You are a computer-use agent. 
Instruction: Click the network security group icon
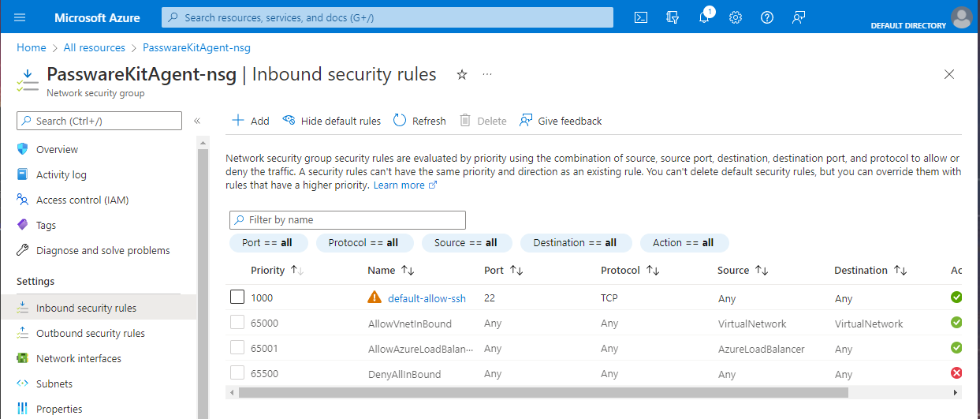click(28, 80)
